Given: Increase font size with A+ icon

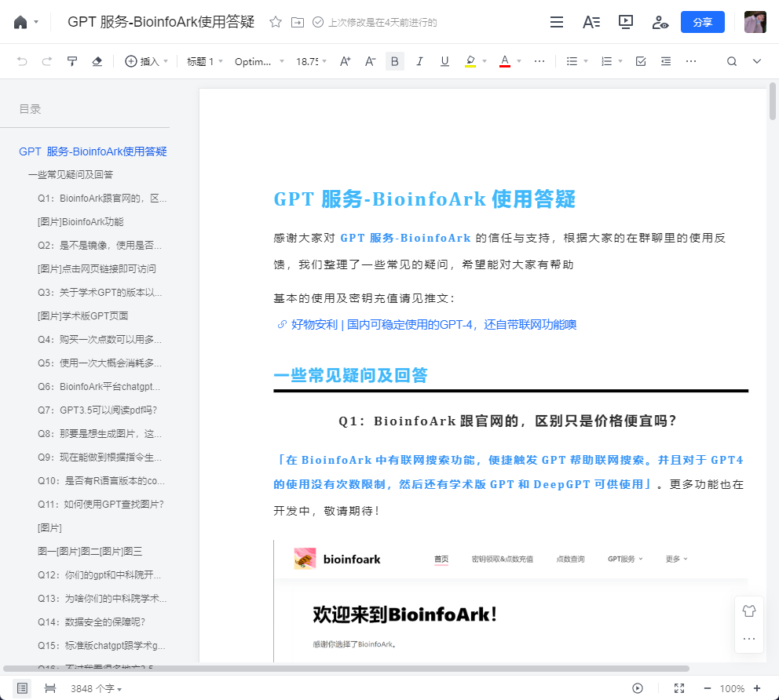Looking at the screenshot, I should tap(346, 61).
